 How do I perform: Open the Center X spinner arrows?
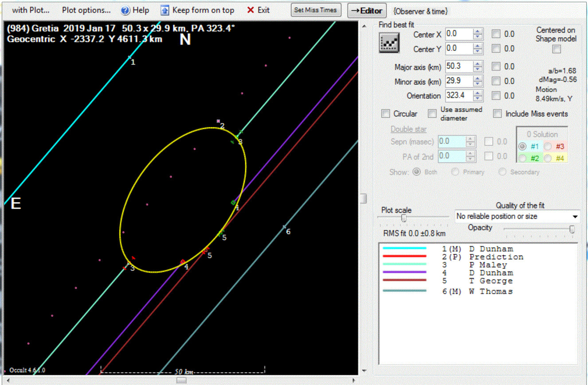[x=478, y=34]
